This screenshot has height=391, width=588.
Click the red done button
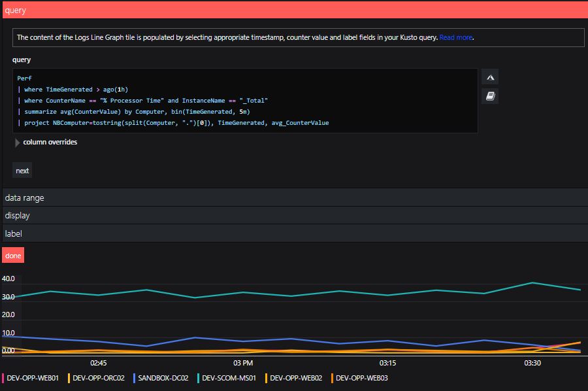pyautogui.click(x=13, y=256)
